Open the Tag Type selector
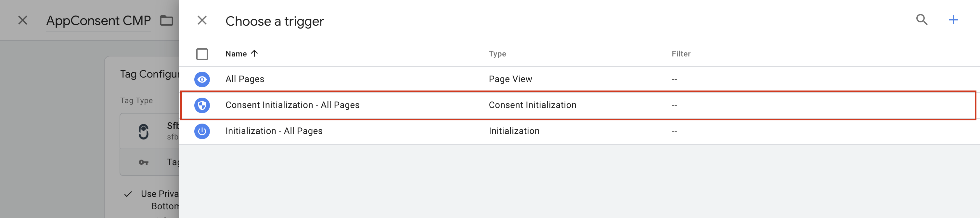Viewport: 980px width, 218px height. coord(152,130)
